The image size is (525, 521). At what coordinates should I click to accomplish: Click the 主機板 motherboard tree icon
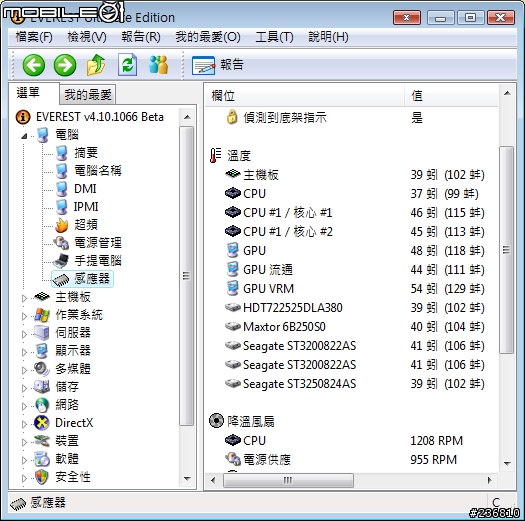(x=43, y=297)
